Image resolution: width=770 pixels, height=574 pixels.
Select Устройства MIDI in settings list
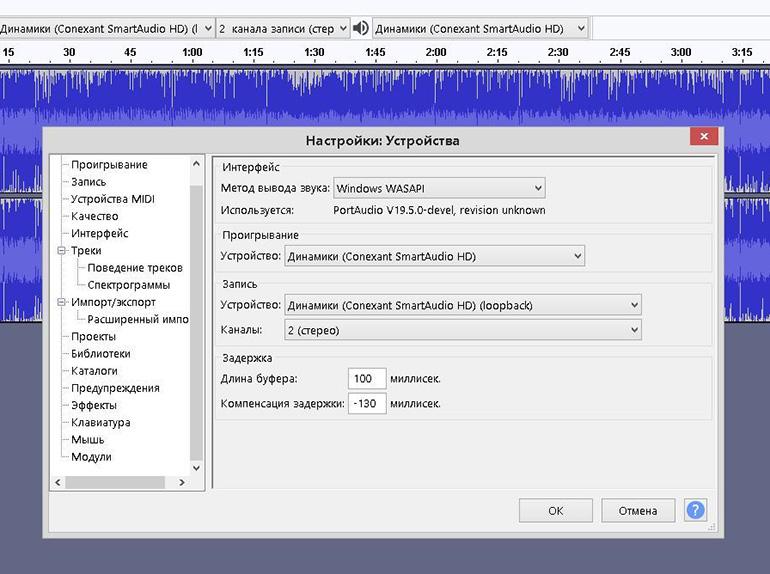(112, 199)
